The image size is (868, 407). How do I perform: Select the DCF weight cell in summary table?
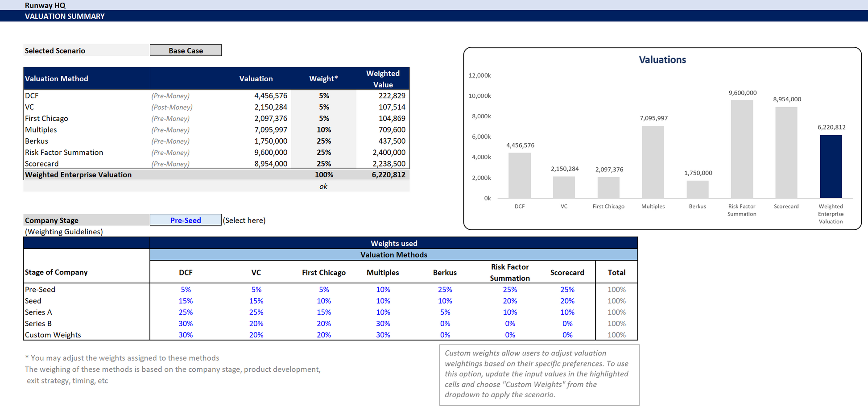pos(324,96)
